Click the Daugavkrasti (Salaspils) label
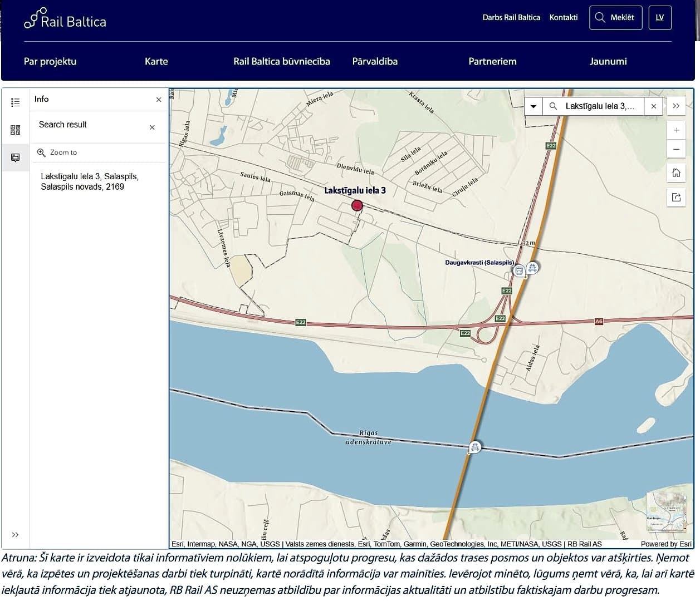Image resolution: width=700 pixels, height=601 pixels. [x=479, y=262]
